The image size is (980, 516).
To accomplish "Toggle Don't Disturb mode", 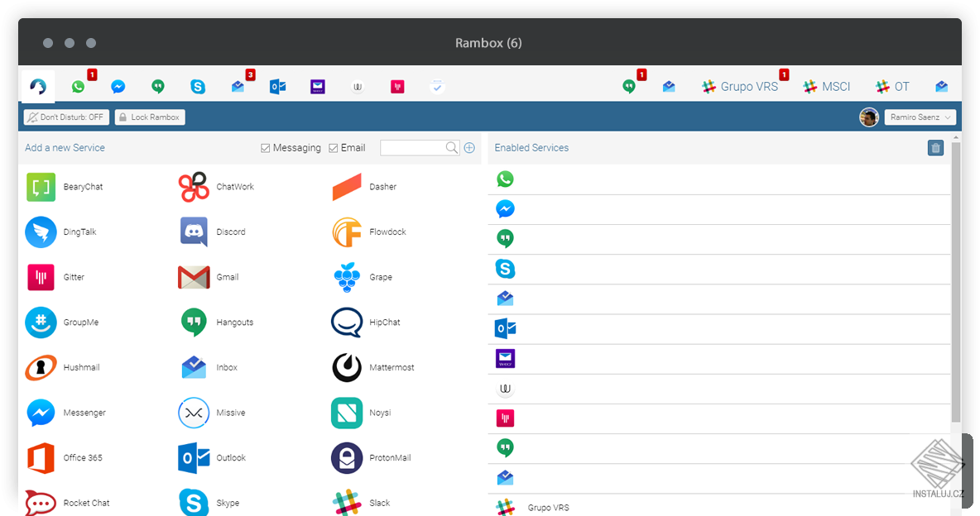I will 66,117.
